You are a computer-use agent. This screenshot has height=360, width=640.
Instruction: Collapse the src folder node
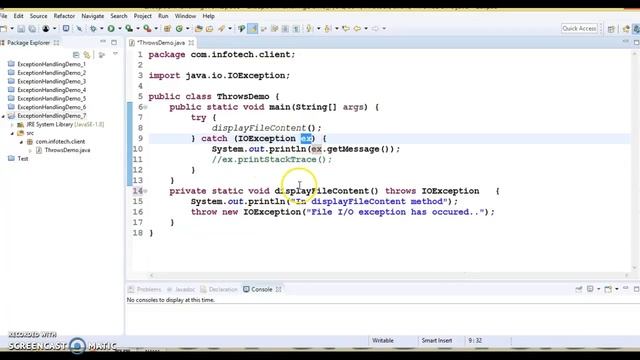(13, 133)
